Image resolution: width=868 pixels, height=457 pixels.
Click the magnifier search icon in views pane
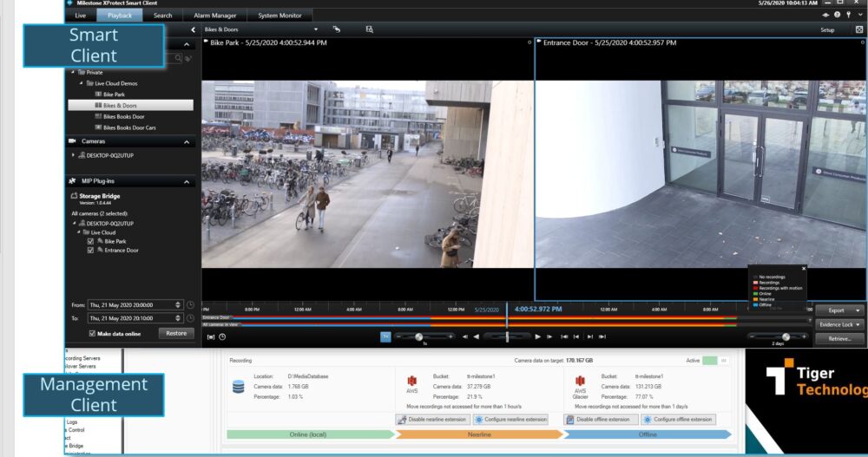pyautogui.click(x=178, y=57)
